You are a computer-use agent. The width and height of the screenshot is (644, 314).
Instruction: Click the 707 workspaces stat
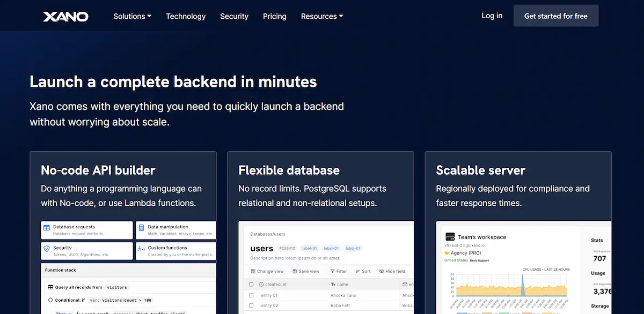[599, 258]
